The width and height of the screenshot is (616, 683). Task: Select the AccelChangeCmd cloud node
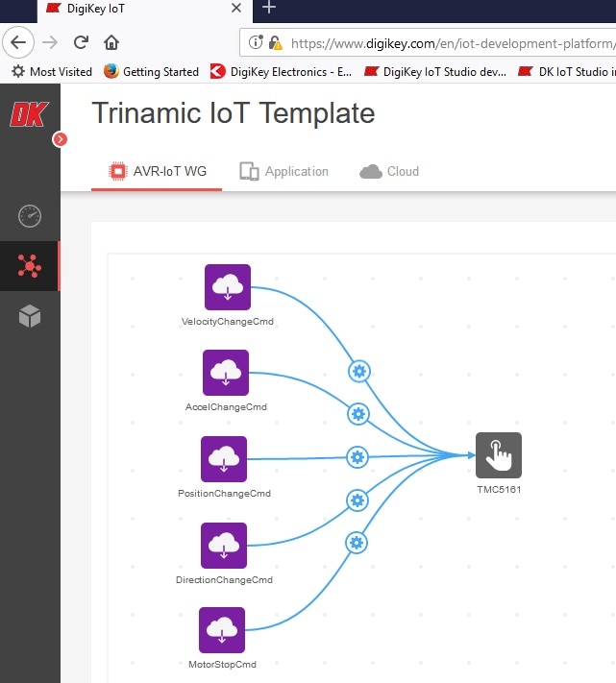click(x=226, y=373)
